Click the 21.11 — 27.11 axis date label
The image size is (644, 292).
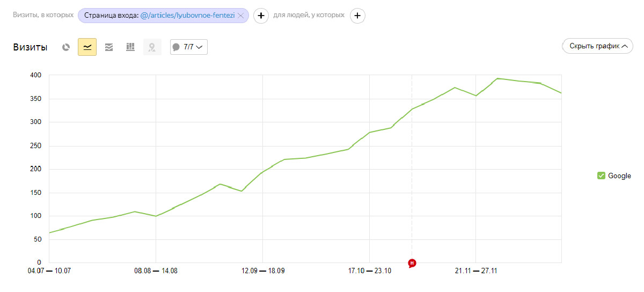point(476,271)
